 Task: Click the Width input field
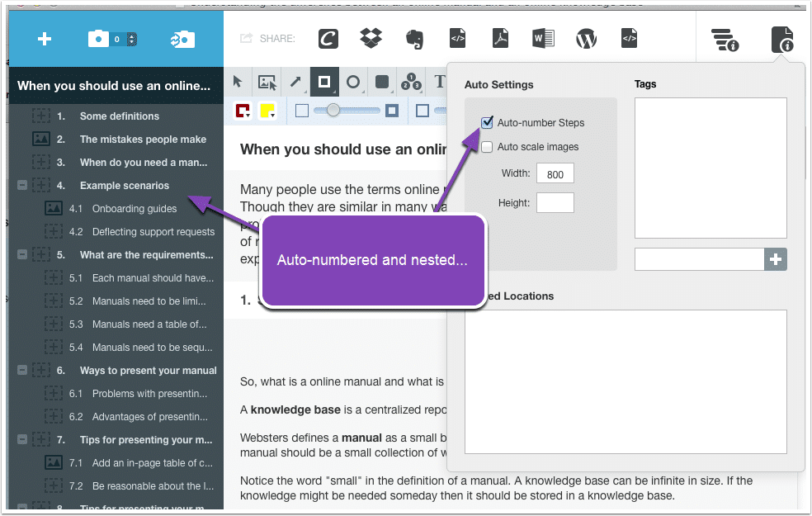(x=555, y=174)
